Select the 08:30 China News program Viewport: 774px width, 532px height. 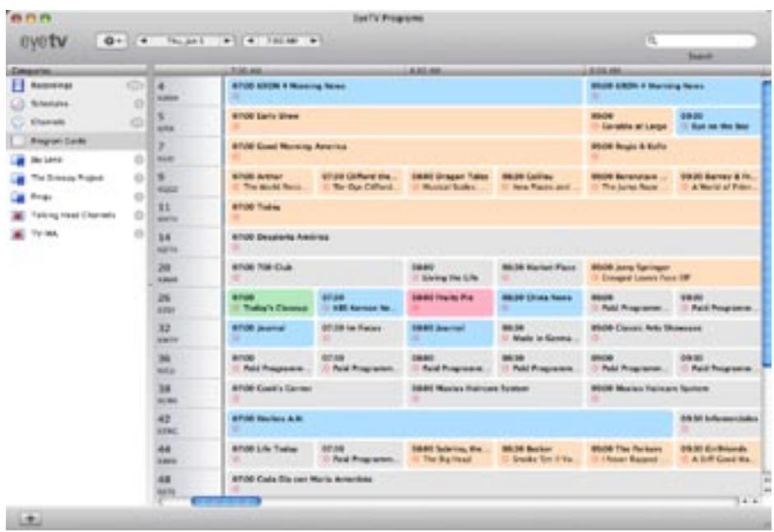pyautogui.click(x=540, y=303)
